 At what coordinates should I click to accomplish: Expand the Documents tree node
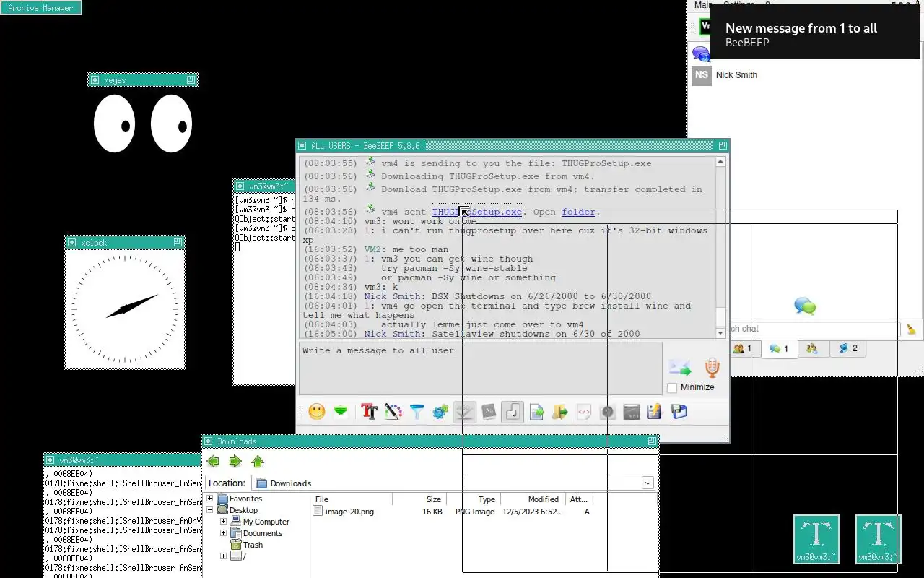224,533
